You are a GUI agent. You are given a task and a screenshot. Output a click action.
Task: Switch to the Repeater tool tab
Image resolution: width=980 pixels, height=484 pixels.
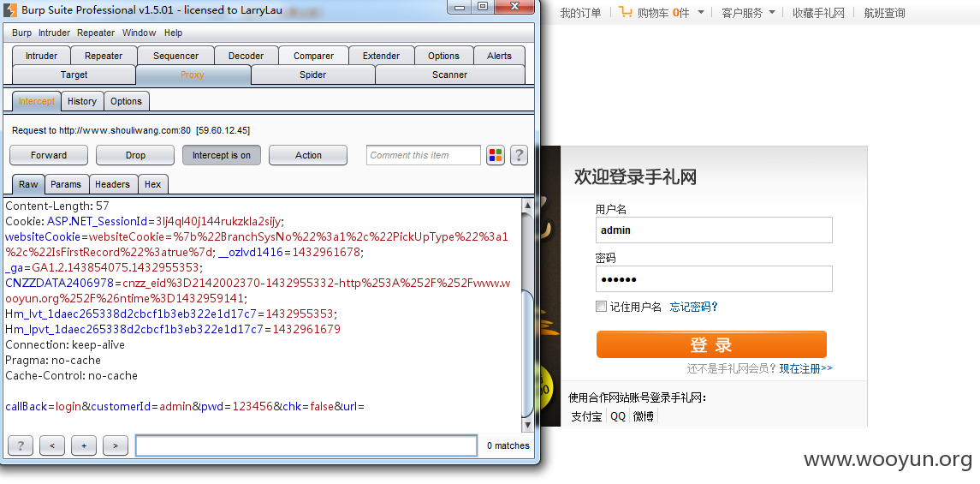tap(104, 56)
